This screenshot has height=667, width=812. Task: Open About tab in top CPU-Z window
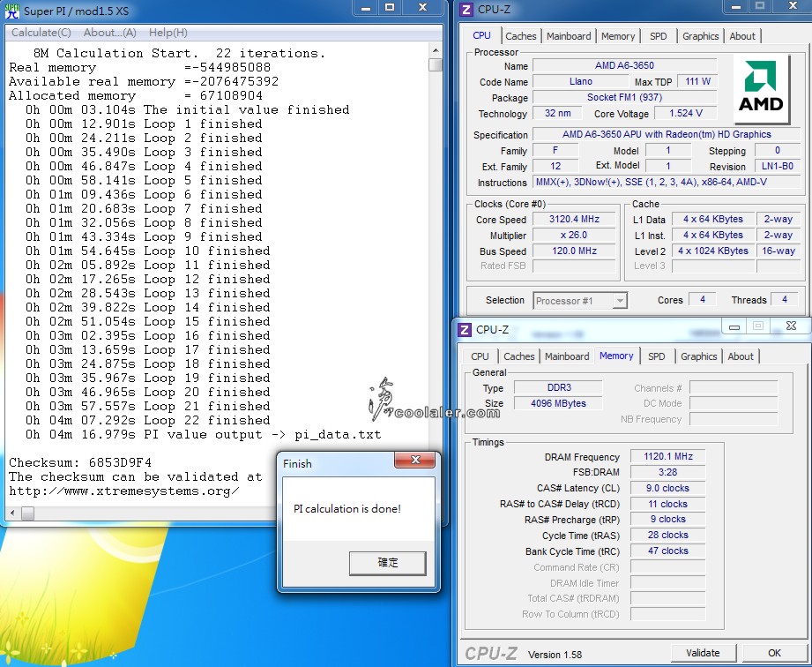point(742,36)
